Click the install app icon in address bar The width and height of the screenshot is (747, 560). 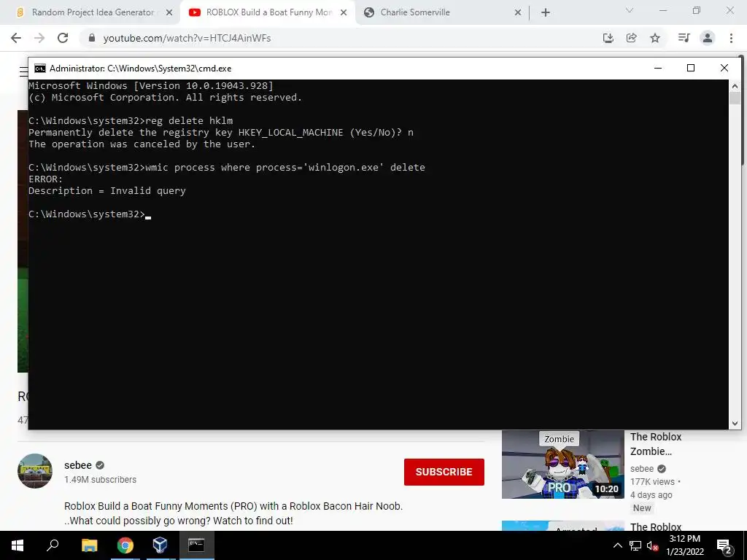pyautogui.click(x=608, y=38)
